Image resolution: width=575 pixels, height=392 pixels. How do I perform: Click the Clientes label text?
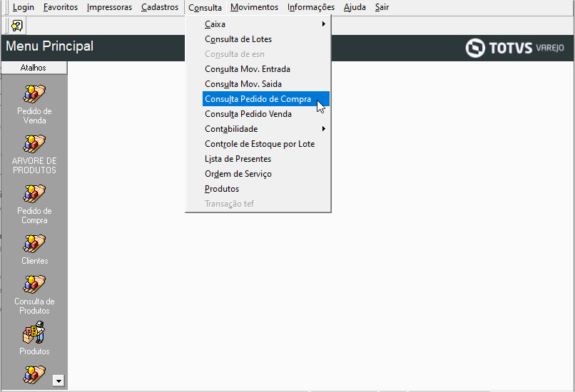[x=35, y=261]
